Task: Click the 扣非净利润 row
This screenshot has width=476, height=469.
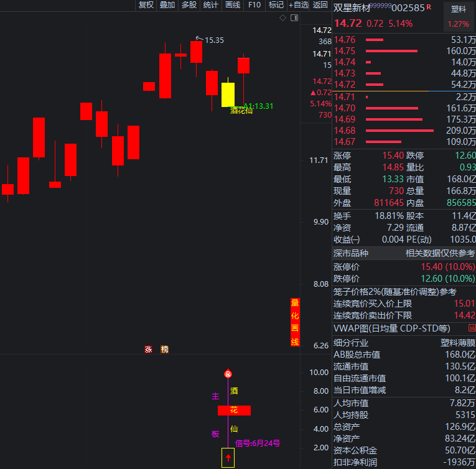Action: (404, 462)
